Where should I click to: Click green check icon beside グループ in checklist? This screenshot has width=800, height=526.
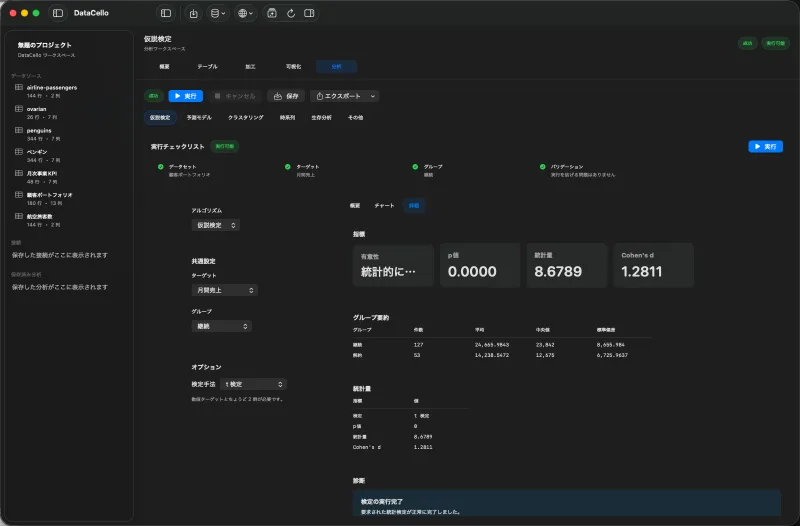coord(415,167)
